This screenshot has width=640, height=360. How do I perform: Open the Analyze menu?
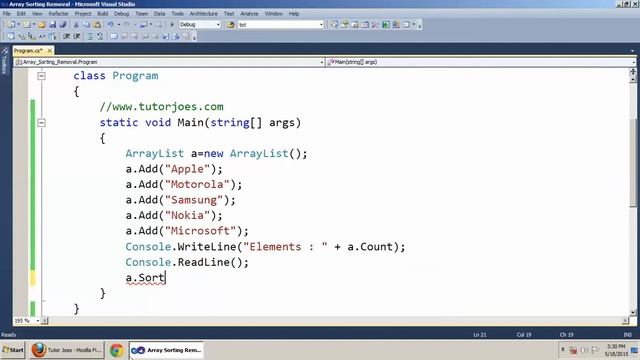[249, 13]
